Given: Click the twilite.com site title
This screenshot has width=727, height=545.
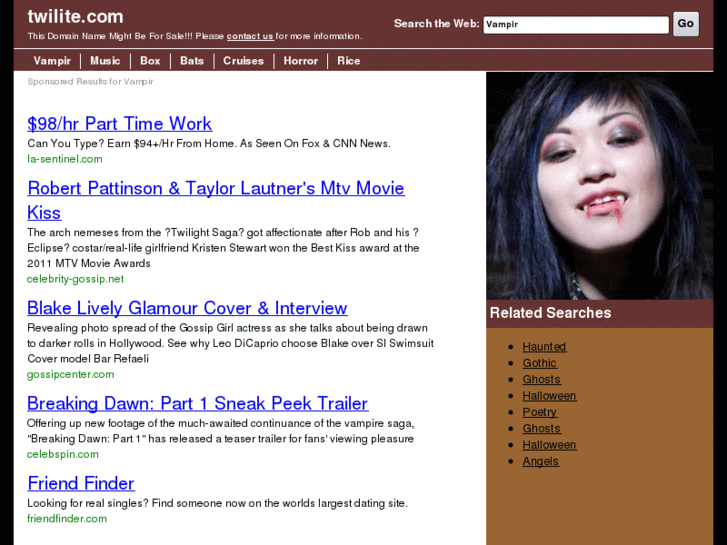Looking at the screenshot, I should [x=75, y=17].
